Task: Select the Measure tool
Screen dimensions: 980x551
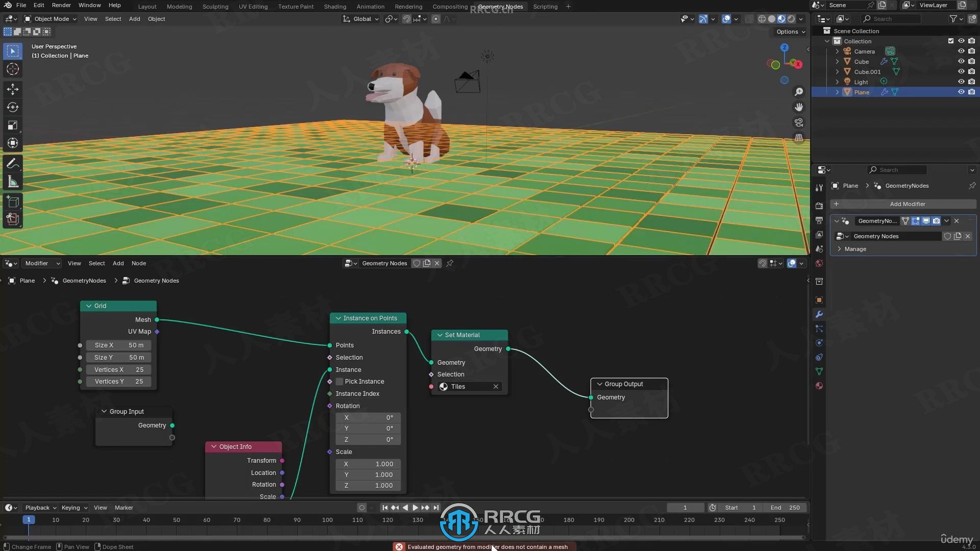Action: click(x=13, y=182)
